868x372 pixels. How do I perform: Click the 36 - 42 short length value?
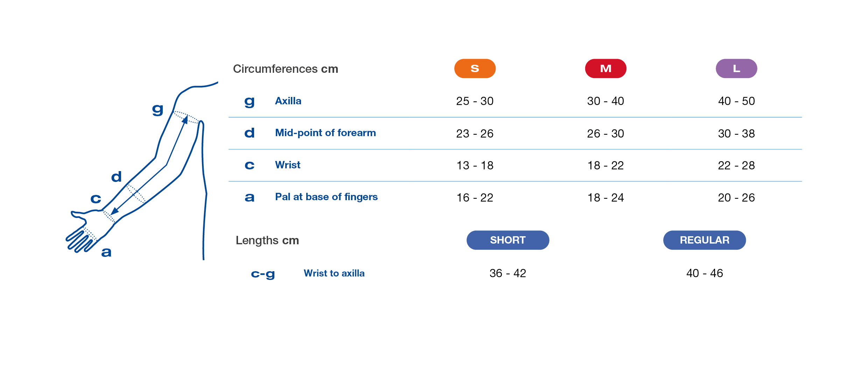(507, 273)
